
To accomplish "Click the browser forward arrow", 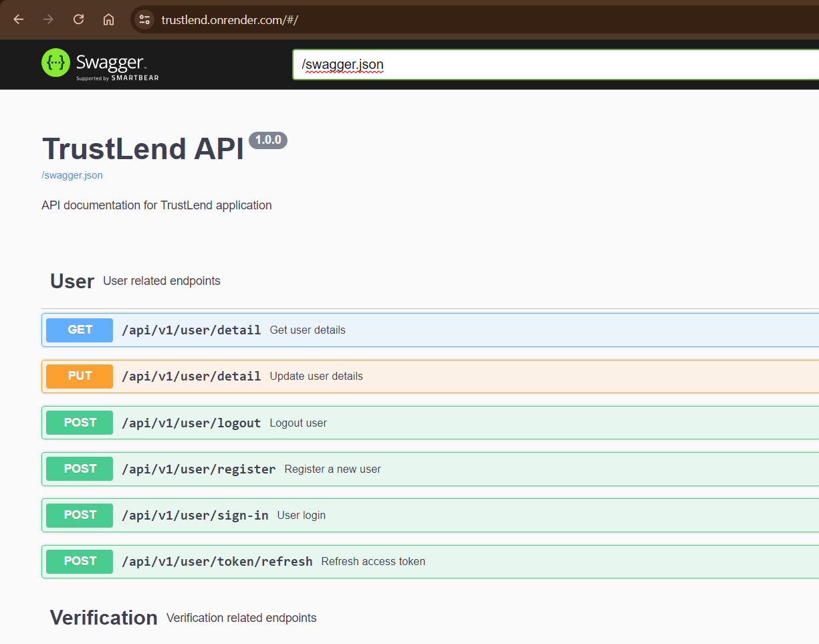I will 48,19.
